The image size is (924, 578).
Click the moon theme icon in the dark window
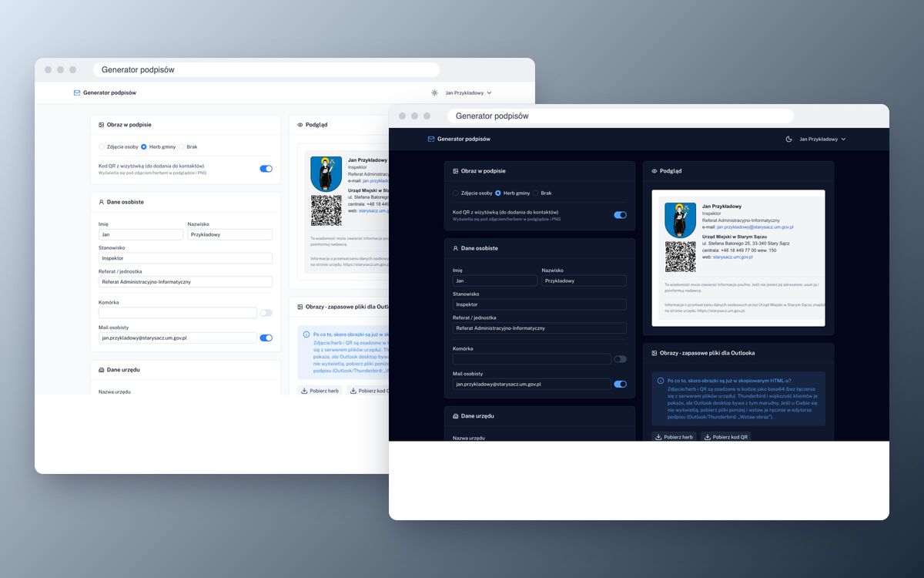tap(788, 139)
